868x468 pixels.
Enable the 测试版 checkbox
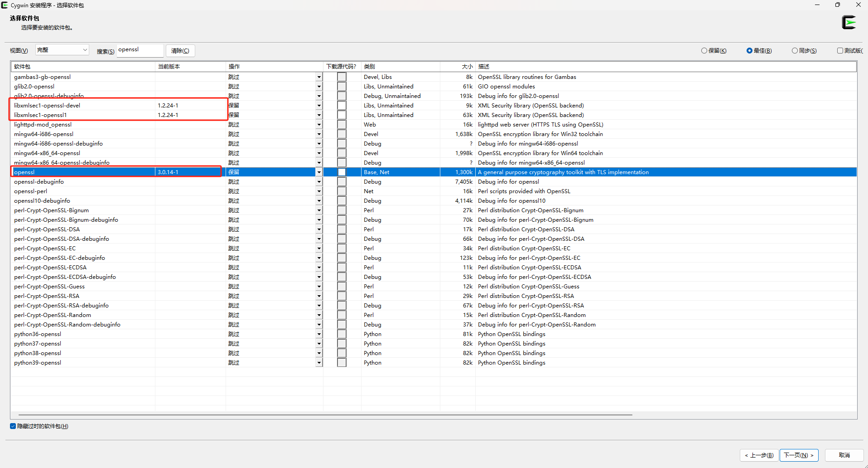(x=840, y=51)
